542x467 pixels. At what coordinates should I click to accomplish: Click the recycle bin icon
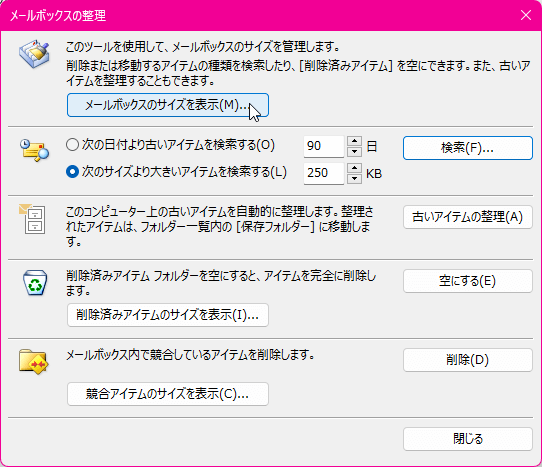click(x=35, y=283)
